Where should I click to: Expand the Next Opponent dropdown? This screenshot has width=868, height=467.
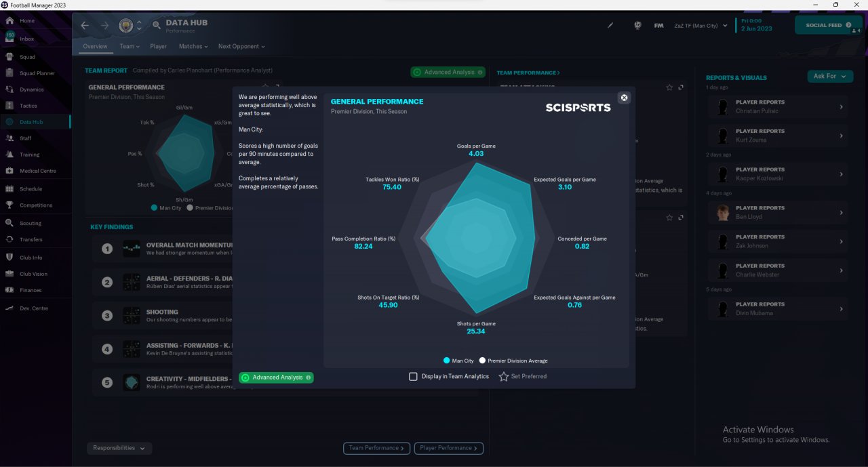(x=241, y=47)
